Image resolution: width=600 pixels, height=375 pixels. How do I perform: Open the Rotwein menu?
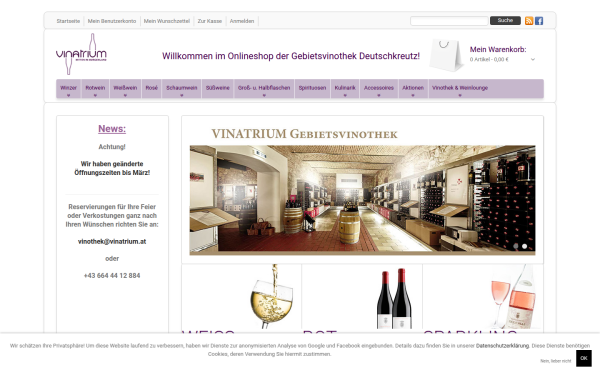coord(95,88)
